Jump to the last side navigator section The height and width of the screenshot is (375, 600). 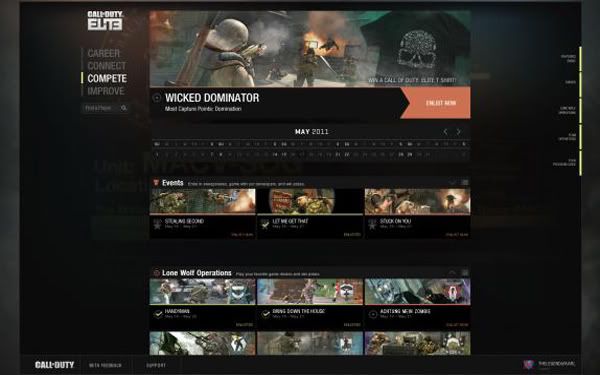[564, 163]
